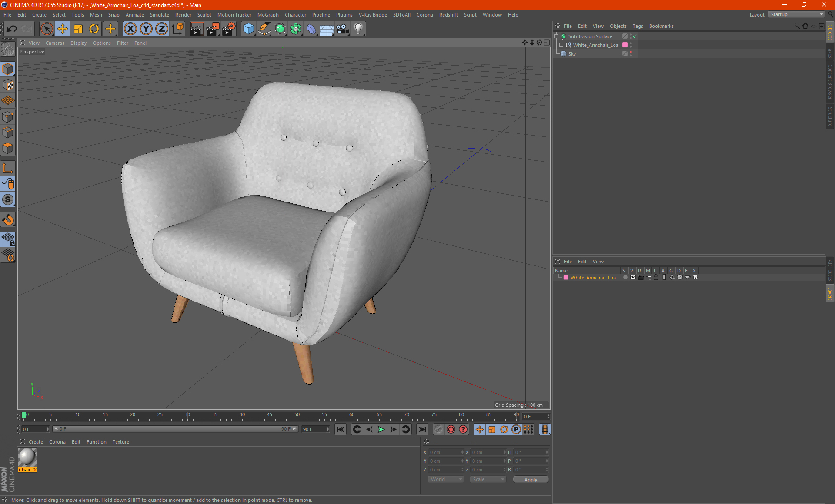Click the Viewport Solo S icon
This screenshot has height=504, width=835.
[x=8, y=200]
